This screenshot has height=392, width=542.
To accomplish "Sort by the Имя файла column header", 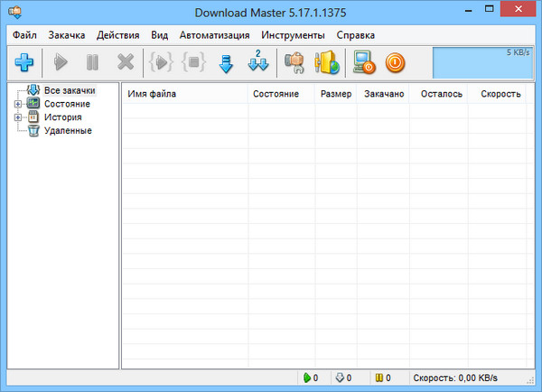I will [x=185, y=94].
